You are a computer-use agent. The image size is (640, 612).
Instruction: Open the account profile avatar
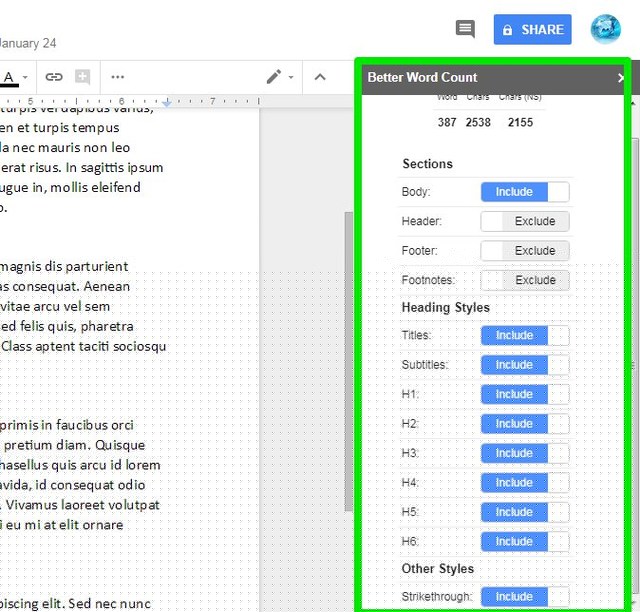pos(606,29)
